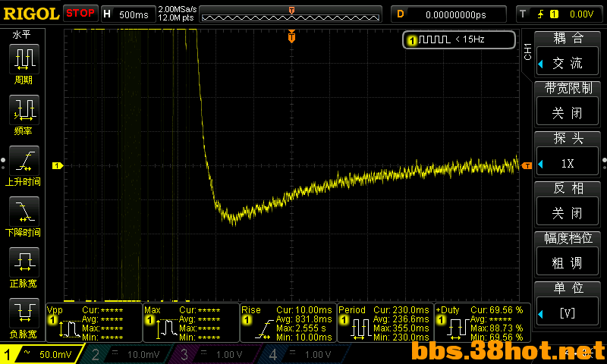Click the +Duty measurement waveform icon

coord(458,330)
